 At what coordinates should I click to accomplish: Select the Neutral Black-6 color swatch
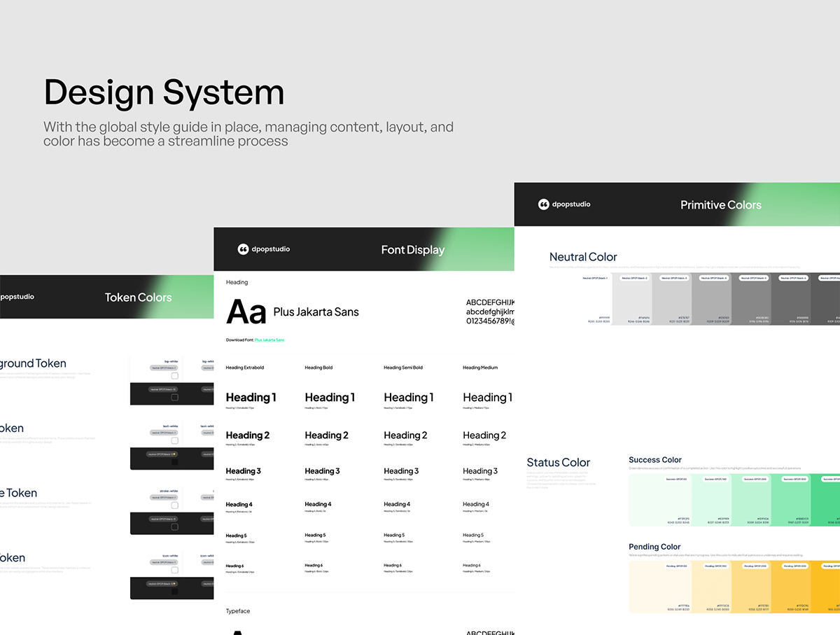[792, 299]
